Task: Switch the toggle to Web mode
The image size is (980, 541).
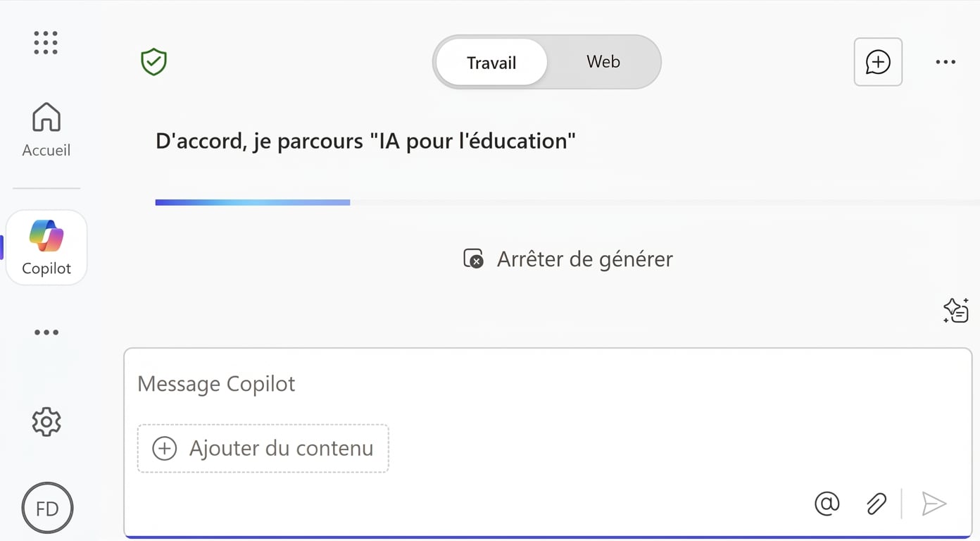Action: click(603, 62)
